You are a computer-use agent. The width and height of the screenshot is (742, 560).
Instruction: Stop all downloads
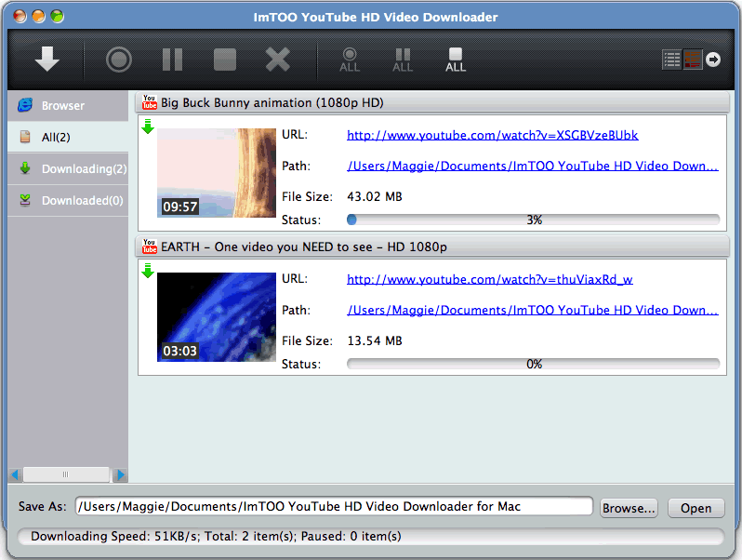[456, 60]
